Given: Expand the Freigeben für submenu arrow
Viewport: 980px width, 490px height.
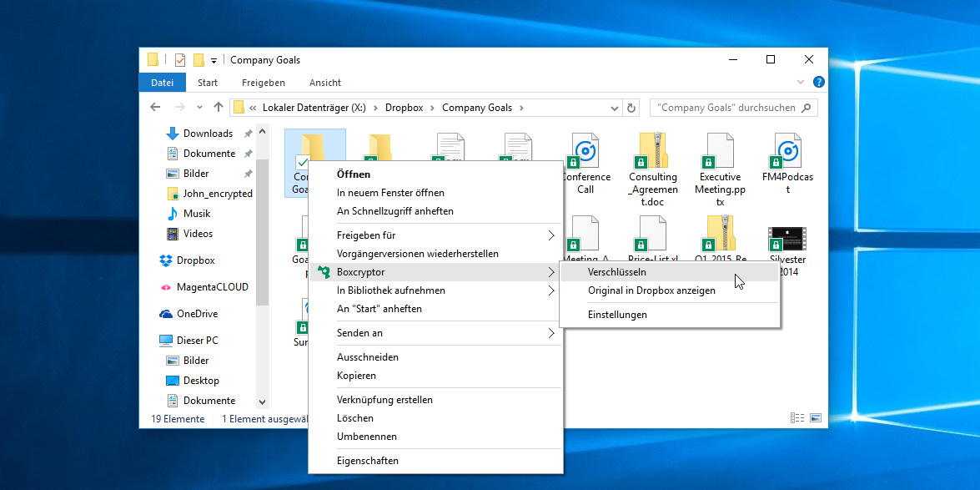Looking at the screenshot, I should tap(551, 235).
